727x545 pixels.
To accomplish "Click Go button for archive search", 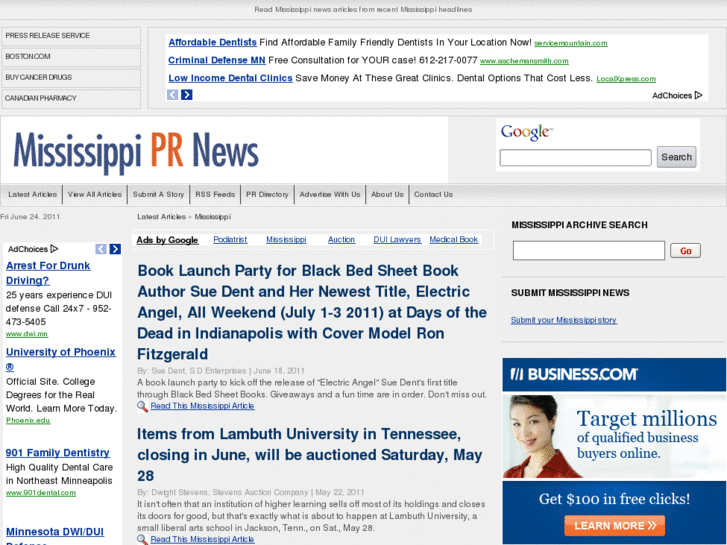I will point(685,251).
